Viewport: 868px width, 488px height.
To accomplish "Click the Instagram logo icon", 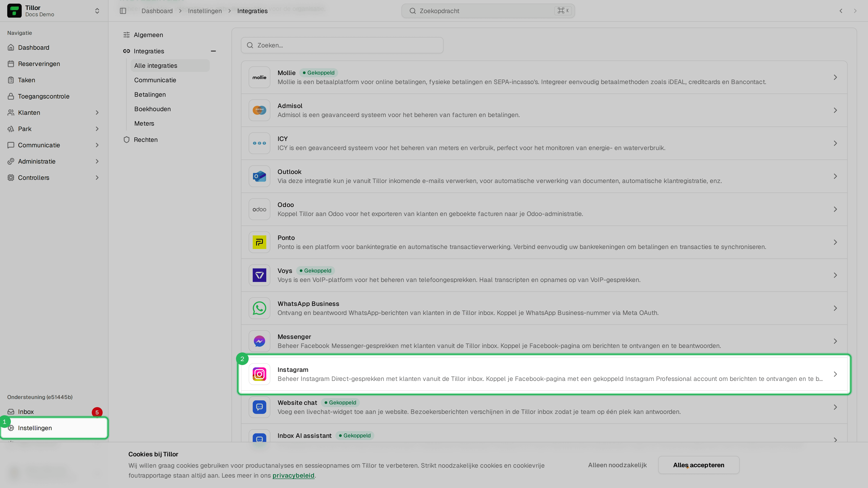I will click(x=259, y=374).
